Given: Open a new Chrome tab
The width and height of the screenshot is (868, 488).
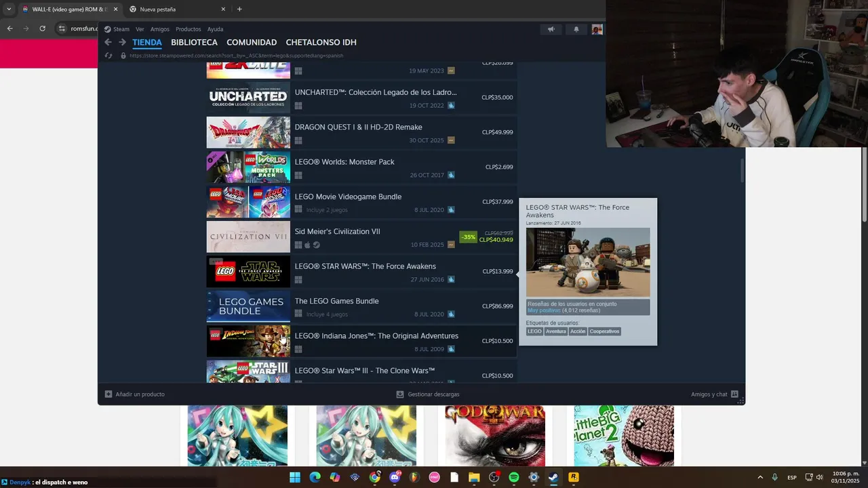Looking at the screenshot, I should point(239,9).
